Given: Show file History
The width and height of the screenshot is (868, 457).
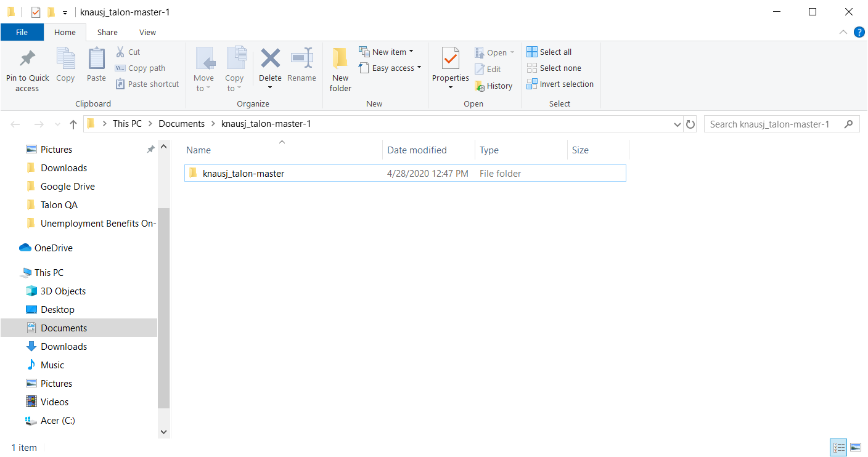Looking at the screenshot, I should click(x=494, y=86).
